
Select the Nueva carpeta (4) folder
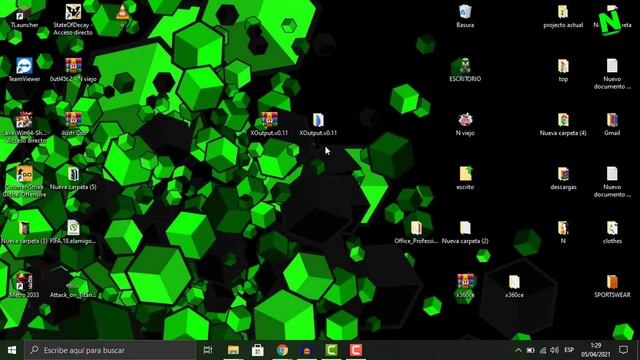tap(563, 120)
